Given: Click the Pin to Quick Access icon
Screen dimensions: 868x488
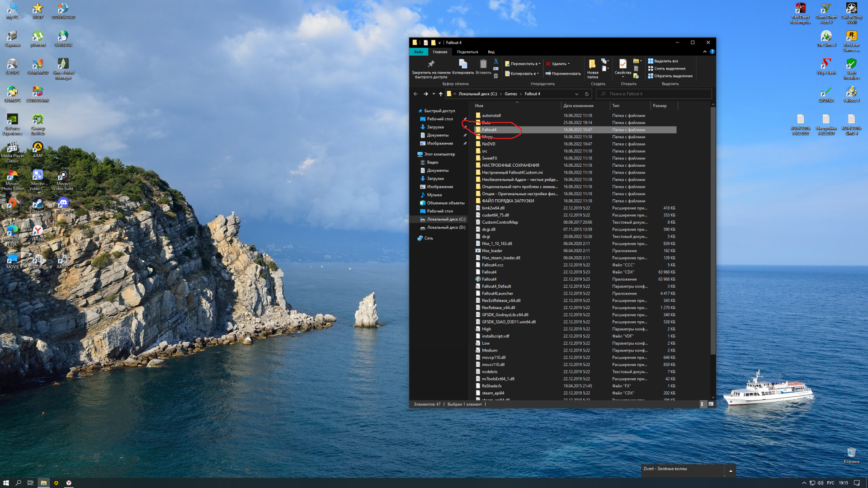Looking at the screenshot, I should [x=431, y=64].
